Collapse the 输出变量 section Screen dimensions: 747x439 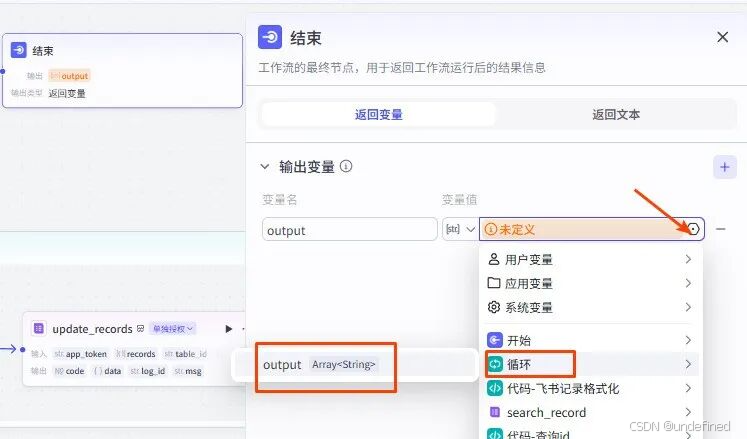pos(264,167)
